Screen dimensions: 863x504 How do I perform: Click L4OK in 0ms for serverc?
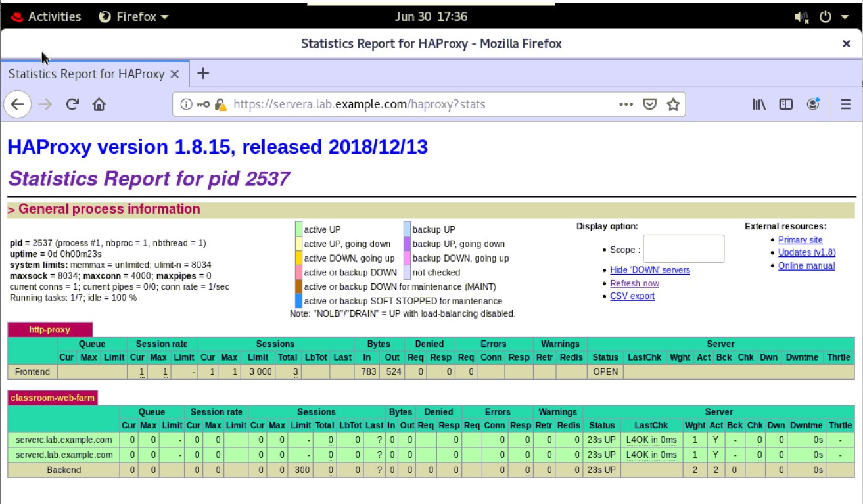651,440
